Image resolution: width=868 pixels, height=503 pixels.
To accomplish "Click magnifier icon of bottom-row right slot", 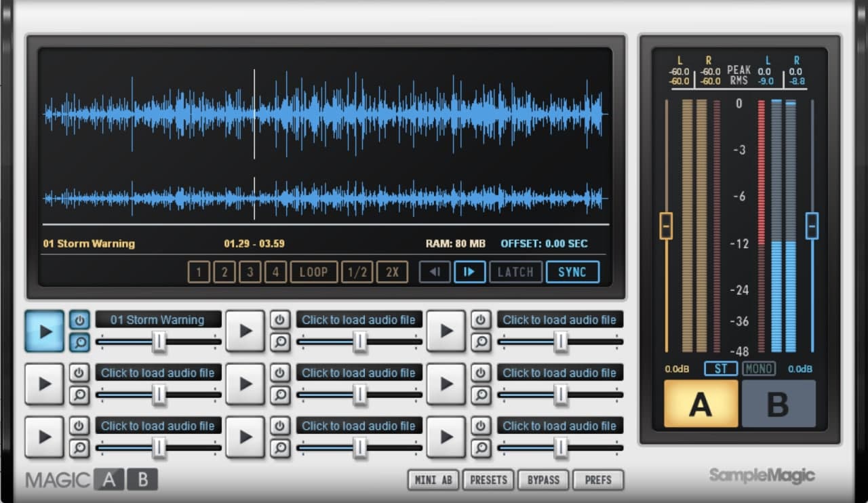I will pos(481,447).
